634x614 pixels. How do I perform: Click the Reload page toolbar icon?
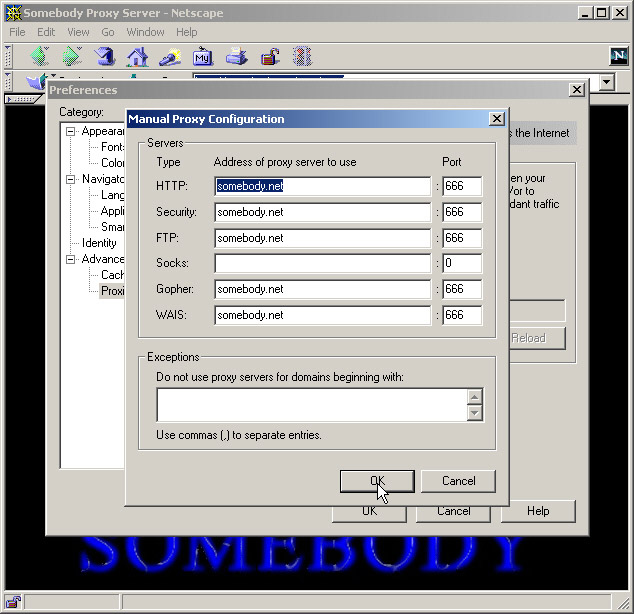pyautogui.click(x=105, y=56)
